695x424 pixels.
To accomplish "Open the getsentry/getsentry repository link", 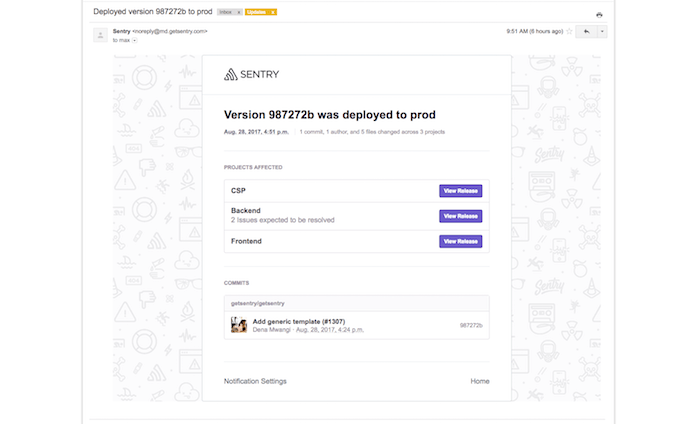I will point(258,303).
